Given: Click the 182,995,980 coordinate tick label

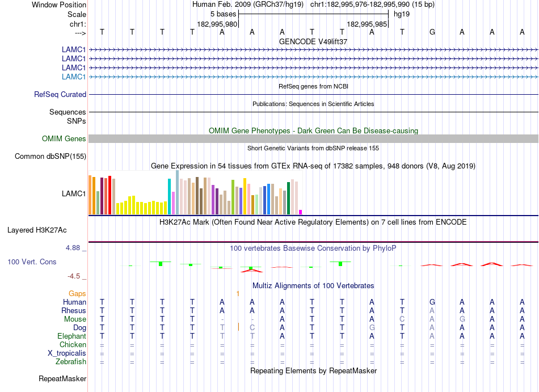Looking at the screenshot, I should (x=217, y=24).
